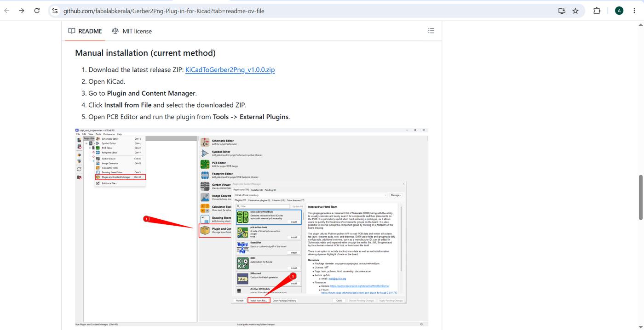Click 'Install from File...' button in screenshot dialog
Viewport: 644px width, 330px height.
[x=259, y=301]
